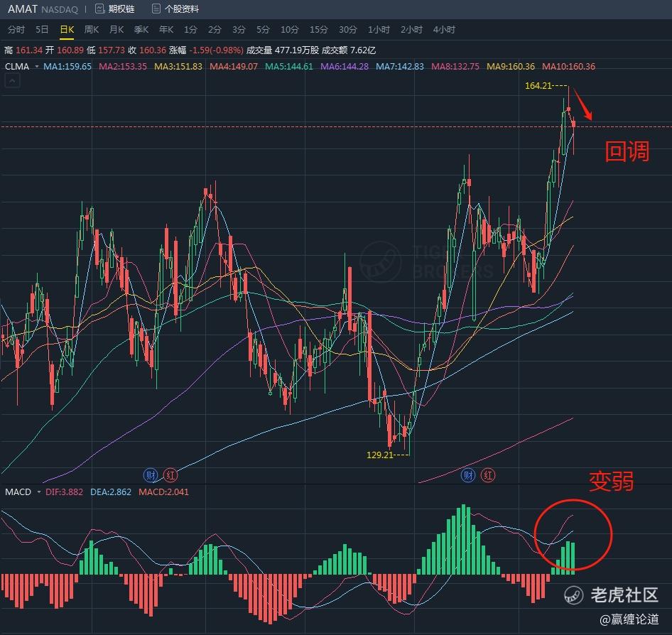This screenshot has width=672, height=635.
Task: Select the 季K quarterly candlestick tab
Action: (x=141, y=30)
